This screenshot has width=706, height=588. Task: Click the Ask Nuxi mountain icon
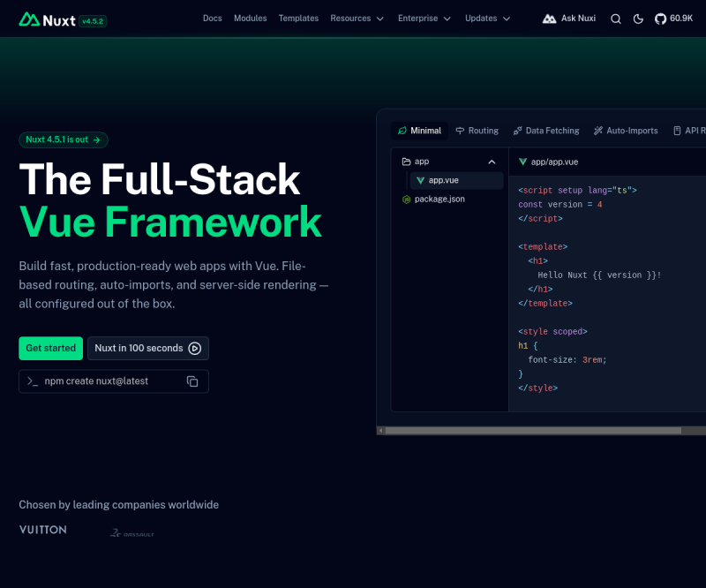[549, 19]
